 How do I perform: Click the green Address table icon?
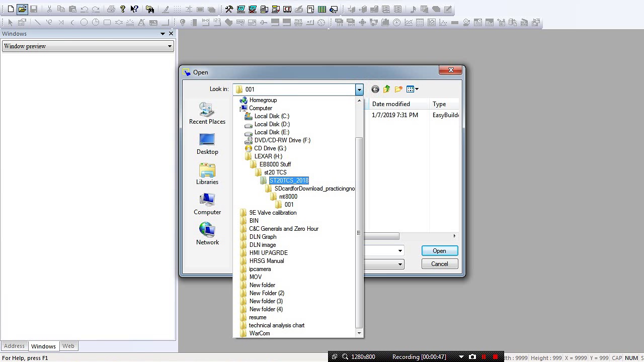coord(322,9)
